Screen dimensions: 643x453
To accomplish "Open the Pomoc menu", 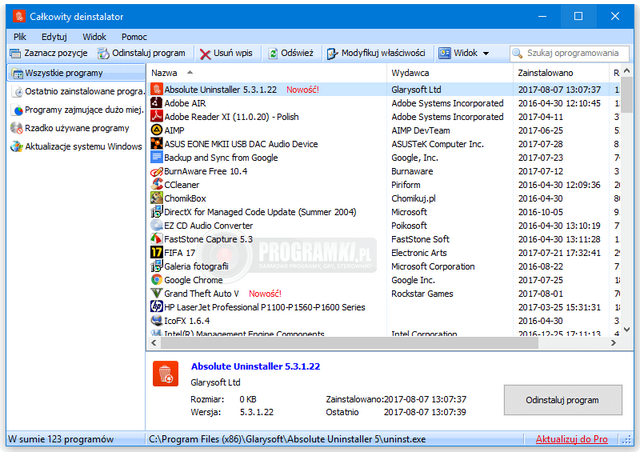I will (134, 37).
